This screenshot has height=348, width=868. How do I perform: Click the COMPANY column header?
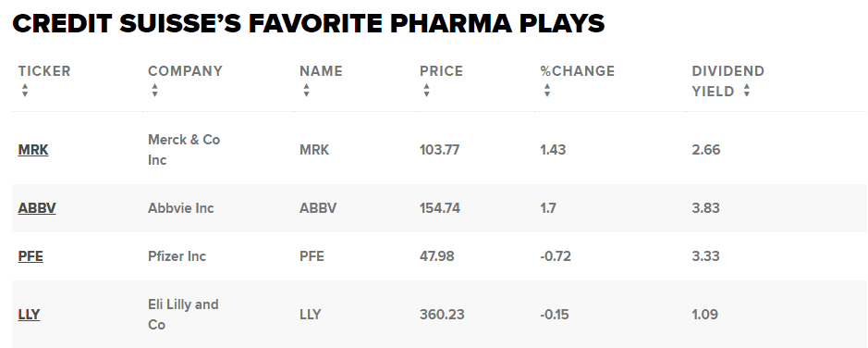pos(185,71)
